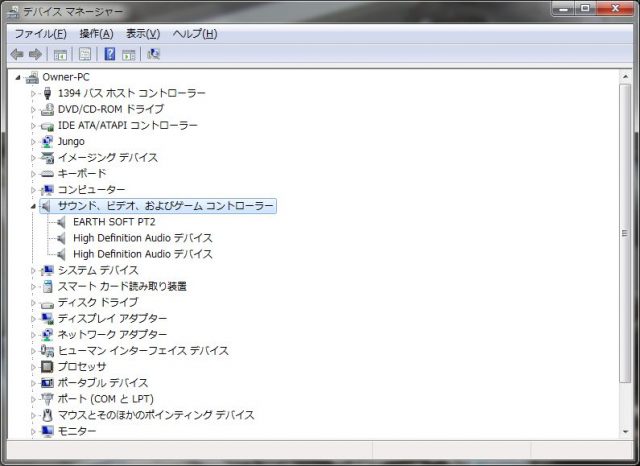Select the システム デバイス label

click(x=98, y=270)
